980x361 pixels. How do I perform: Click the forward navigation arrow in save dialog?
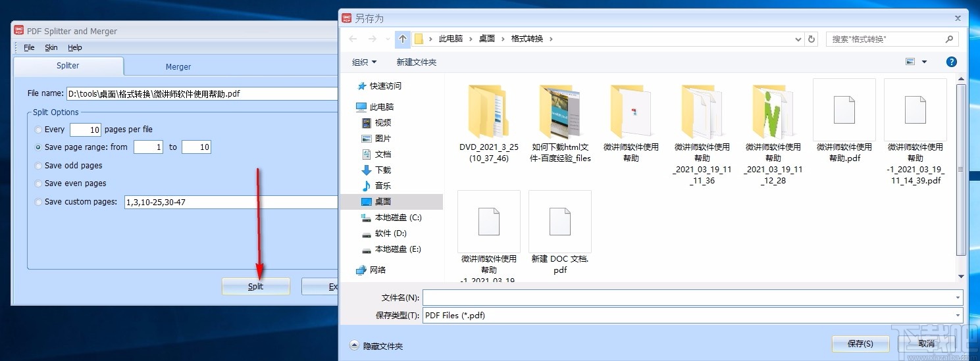point(373,39)
